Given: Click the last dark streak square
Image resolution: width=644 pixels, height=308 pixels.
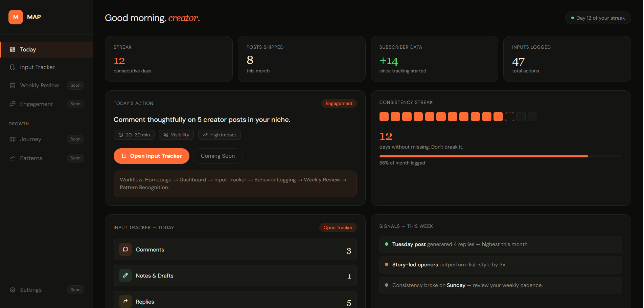Looking at the screenshot, I should 532,117.
